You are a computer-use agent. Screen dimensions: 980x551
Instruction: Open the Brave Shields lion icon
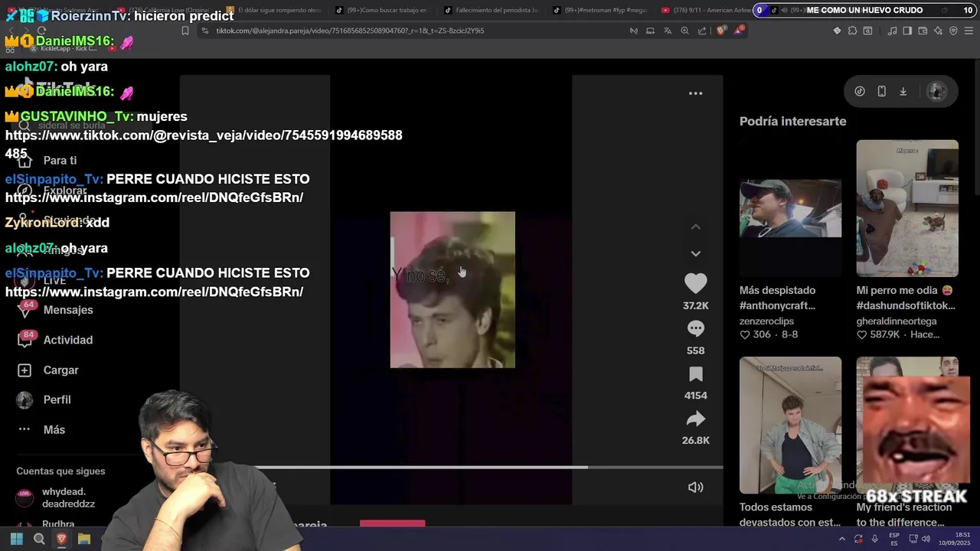tap(721, 31)
